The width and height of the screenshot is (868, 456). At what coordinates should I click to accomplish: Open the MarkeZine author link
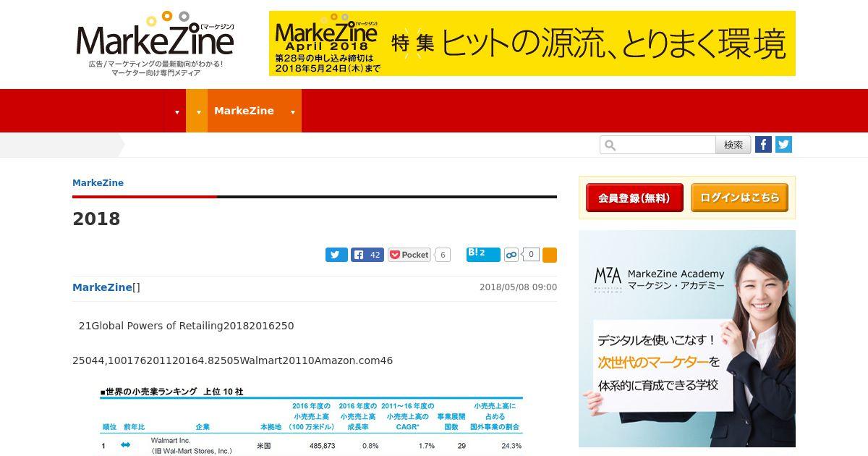[102, 287]
